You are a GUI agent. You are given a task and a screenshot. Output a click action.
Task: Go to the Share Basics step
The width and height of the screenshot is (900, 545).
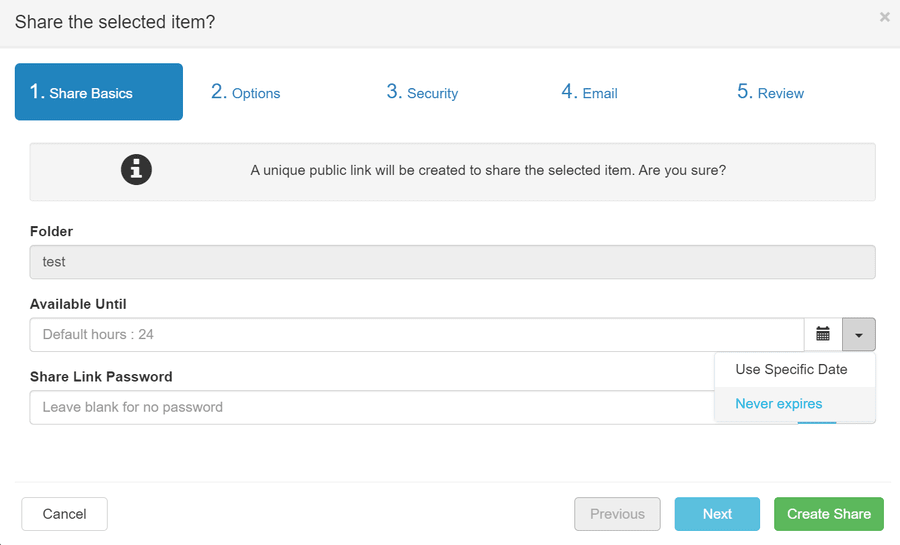pyautogui.click(x=98, y=92)
